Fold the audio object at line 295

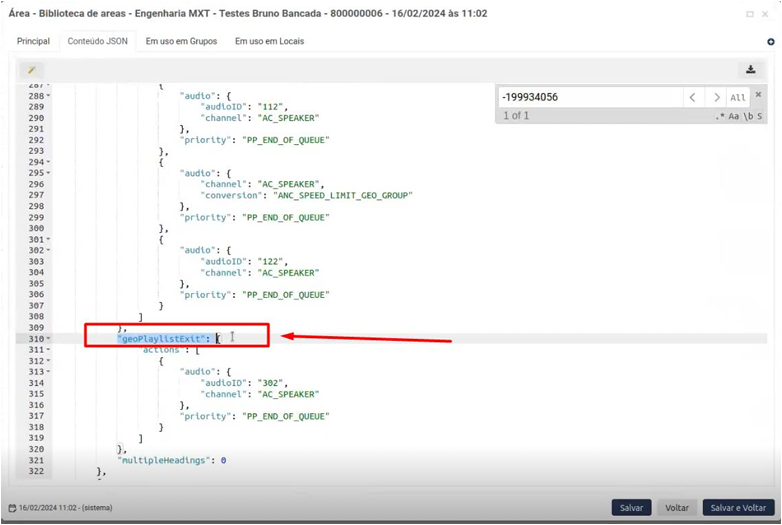point(48,173)
